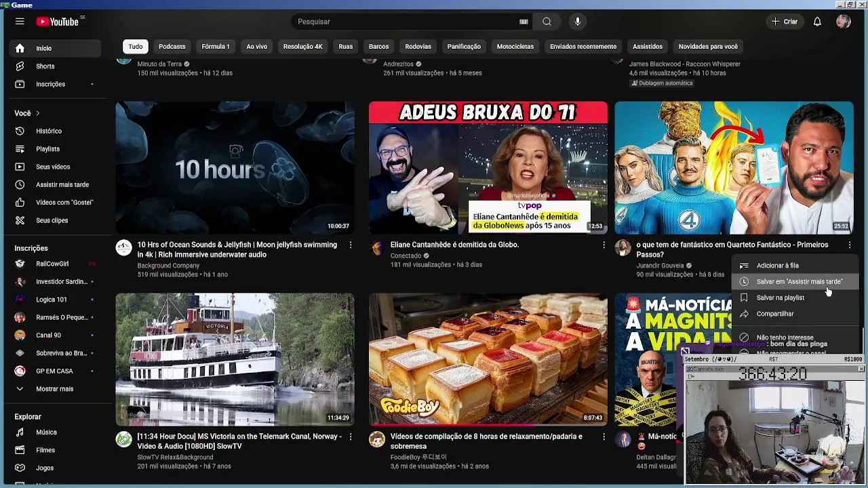Open Seus vídeos in the sidebar
Image resolution: width=868 pixels, height=488 pixels.
point(56,167)
